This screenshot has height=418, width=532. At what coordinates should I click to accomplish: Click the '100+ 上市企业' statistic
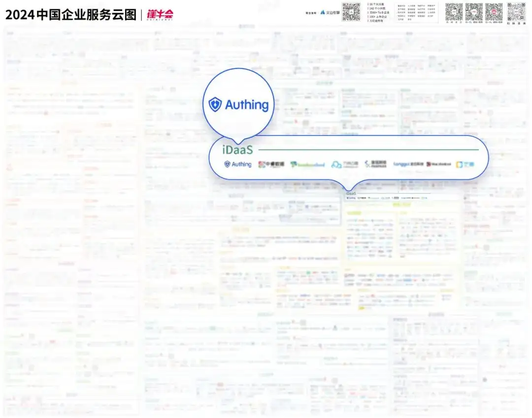(x=377, y=17)
